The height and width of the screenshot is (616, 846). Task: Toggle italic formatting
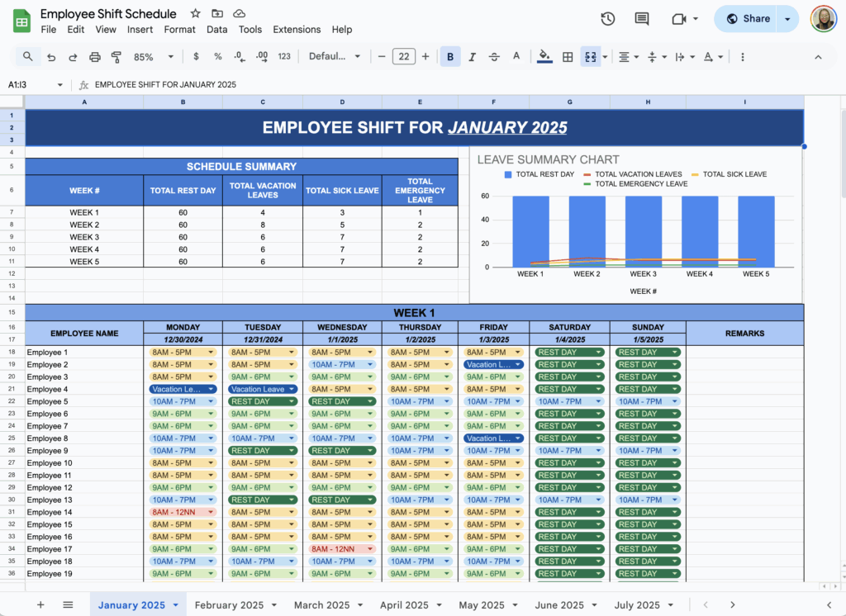click(x=472, y=56)
